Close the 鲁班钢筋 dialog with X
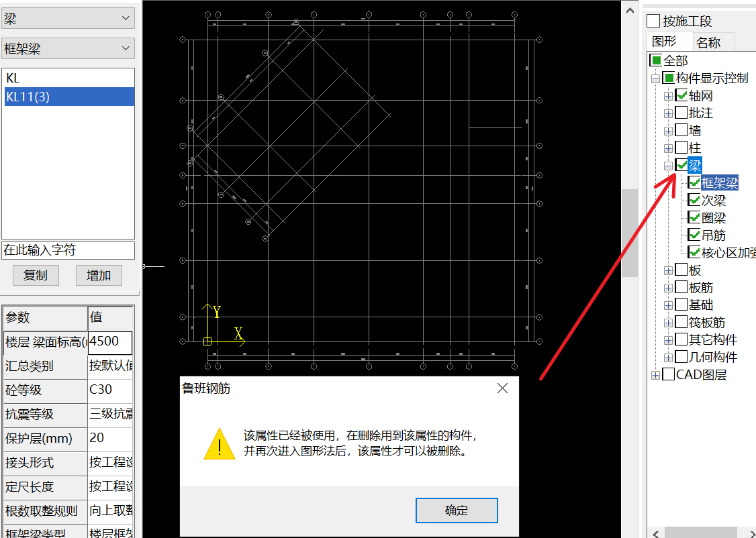 click(502, 388)
